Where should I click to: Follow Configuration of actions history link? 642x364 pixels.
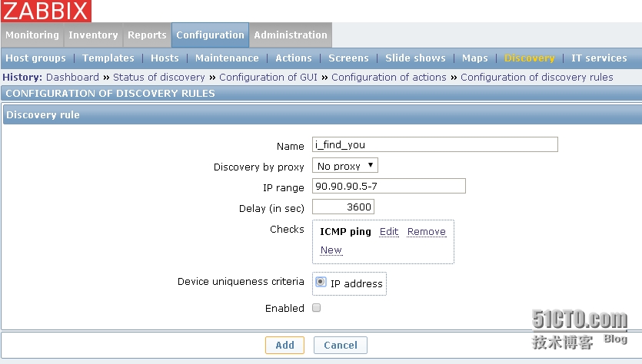(x=389, y=78)
